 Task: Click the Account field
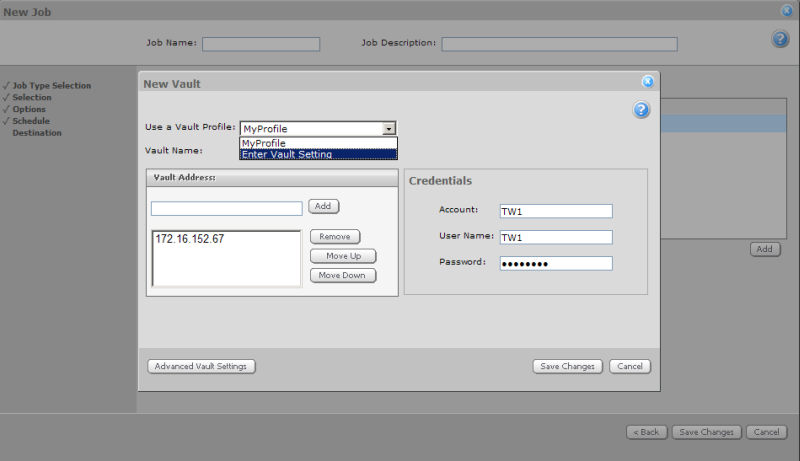(555, 211)
